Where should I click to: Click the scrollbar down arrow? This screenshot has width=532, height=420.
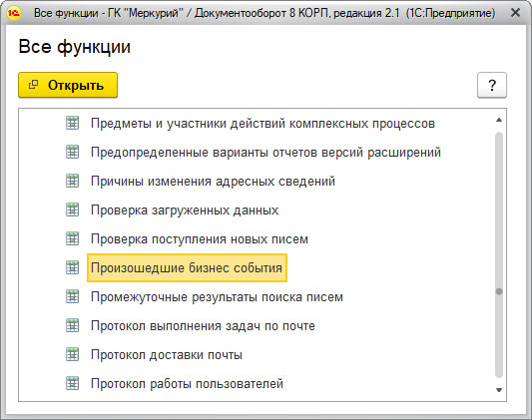(499, 390)
